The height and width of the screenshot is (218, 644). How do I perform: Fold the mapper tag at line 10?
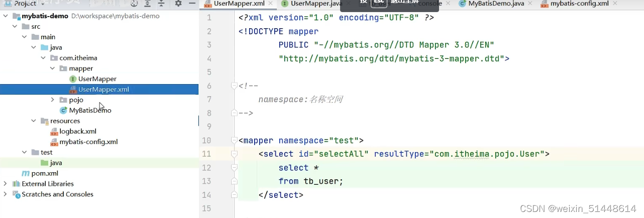pos(234,140)
